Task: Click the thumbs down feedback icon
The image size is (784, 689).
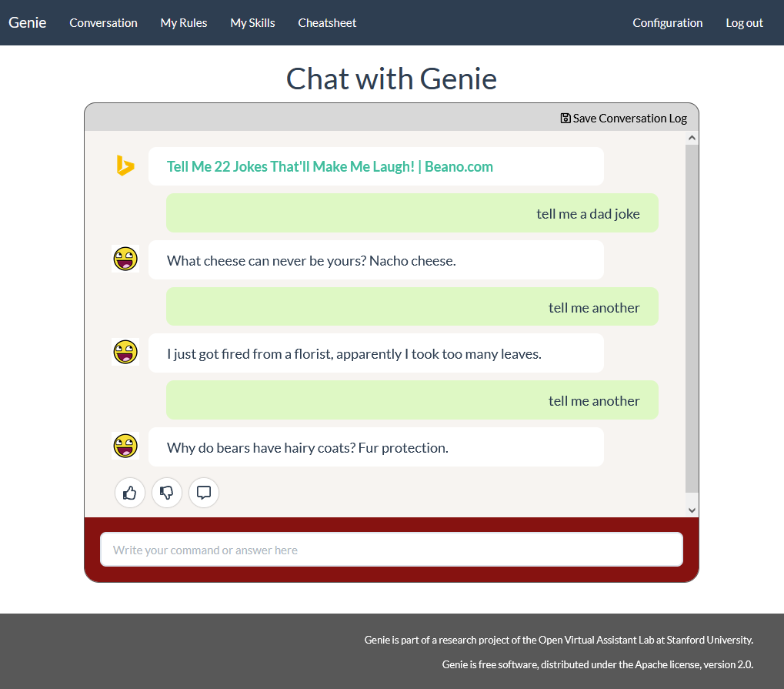Action: pyautogui.click(x=166, y=493)
